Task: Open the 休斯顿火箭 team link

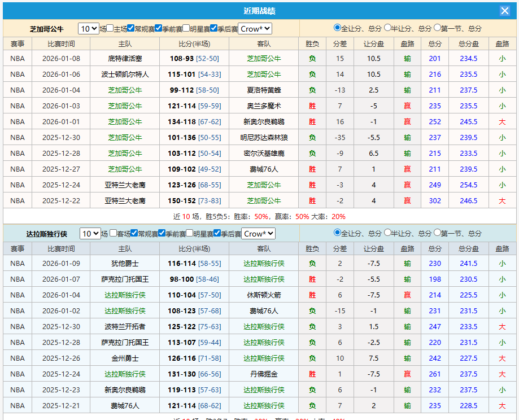Action: [264, 295]
